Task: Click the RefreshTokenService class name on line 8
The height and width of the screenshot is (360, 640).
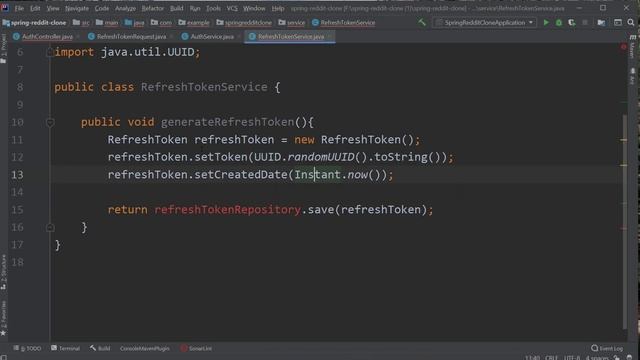Action: [x=204, y=87]
